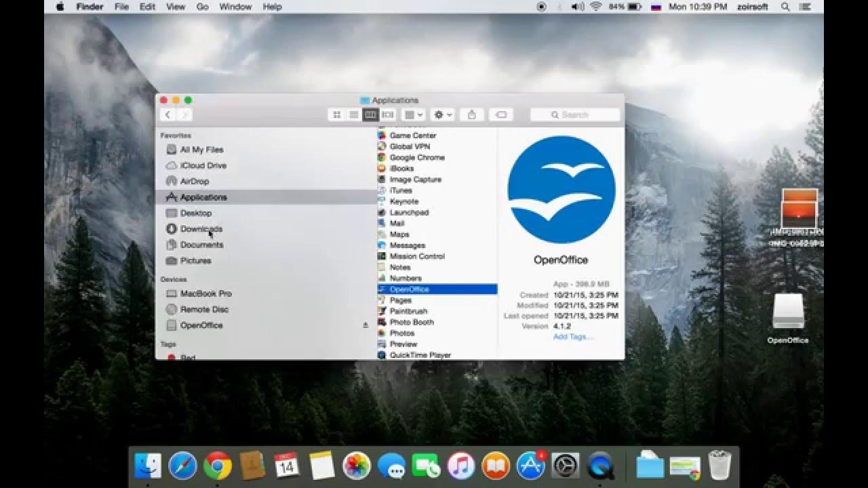Open Safari from the Dock
Screen dimensions: 868x488
coord(182,466)
